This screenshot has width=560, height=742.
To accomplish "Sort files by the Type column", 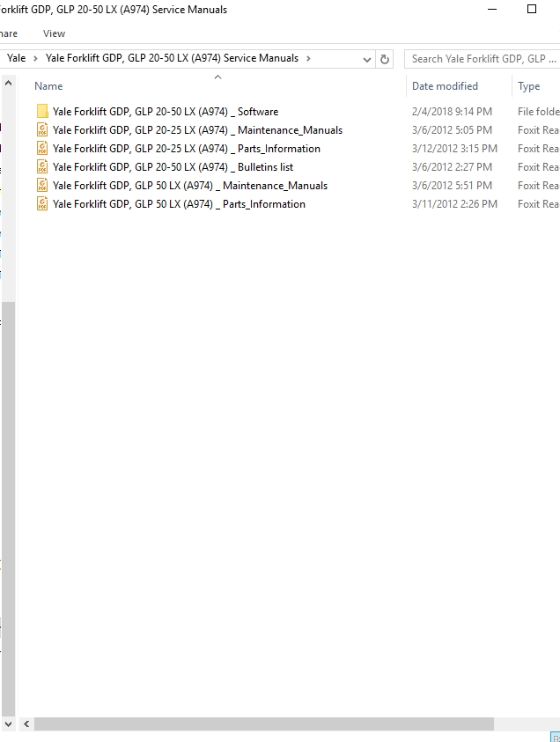I will point(529,86).
